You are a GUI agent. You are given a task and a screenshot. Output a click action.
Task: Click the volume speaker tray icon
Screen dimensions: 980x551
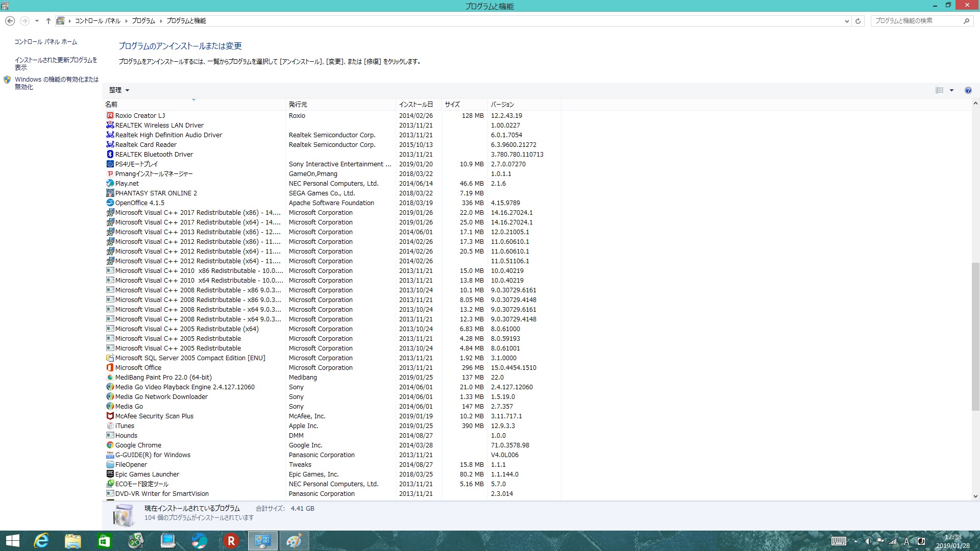(x=868, y=541)
